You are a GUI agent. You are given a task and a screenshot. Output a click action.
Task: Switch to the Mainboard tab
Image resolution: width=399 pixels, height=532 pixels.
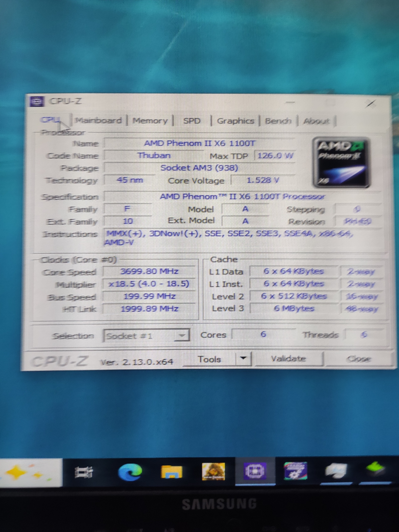tap(98, 121)
